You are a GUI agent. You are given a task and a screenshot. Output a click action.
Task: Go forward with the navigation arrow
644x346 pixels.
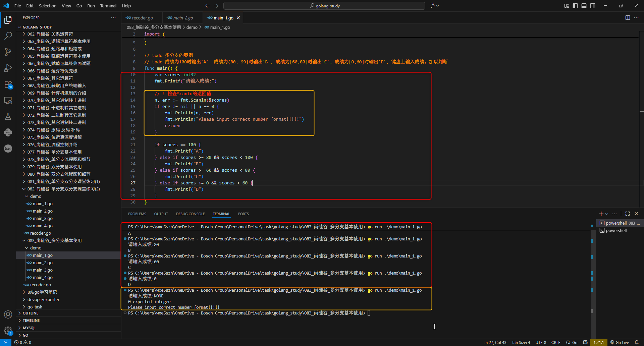[x=216, y=6]
